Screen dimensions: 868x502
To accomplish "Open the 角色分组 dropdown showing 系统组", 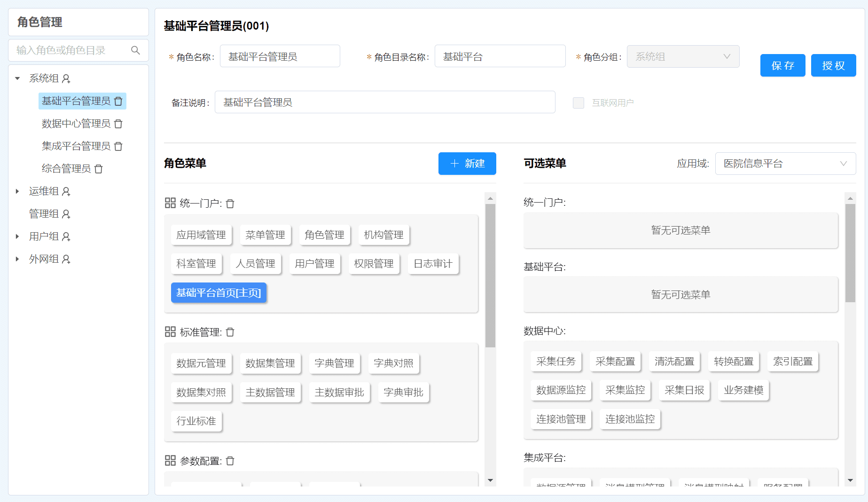I will click(683, 56).
